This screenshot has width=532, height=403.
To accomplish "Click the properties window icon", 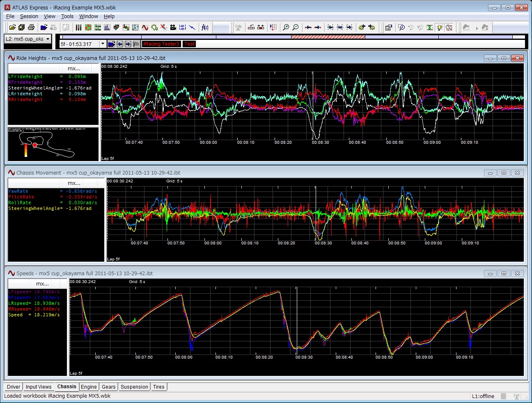I will [389, 27].
